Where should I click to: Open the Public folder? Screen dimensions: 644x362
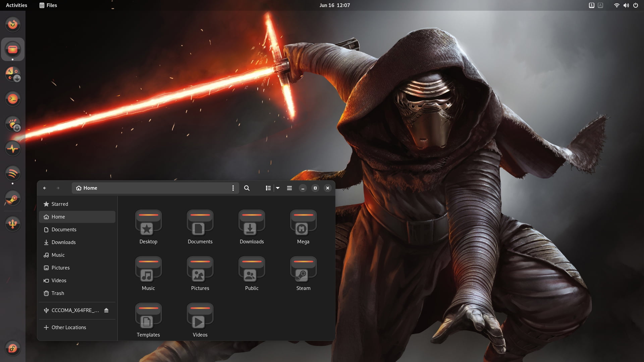(252, 269)
